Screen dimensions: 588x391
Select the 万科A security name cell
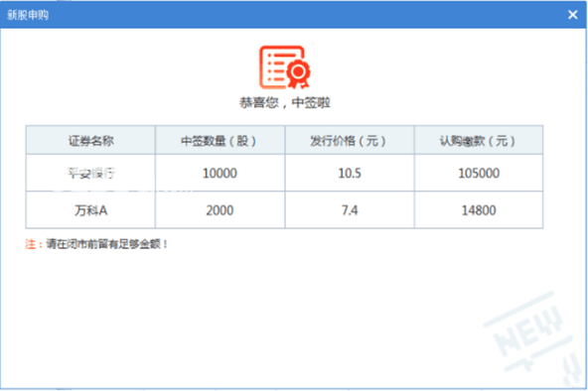point(90,210)
